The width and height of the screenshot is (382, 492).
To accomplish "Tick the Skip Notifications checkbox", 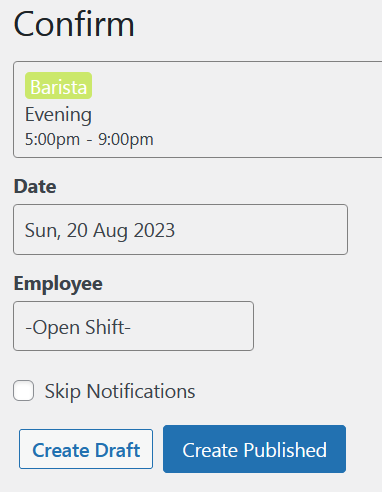I will 24,390.
